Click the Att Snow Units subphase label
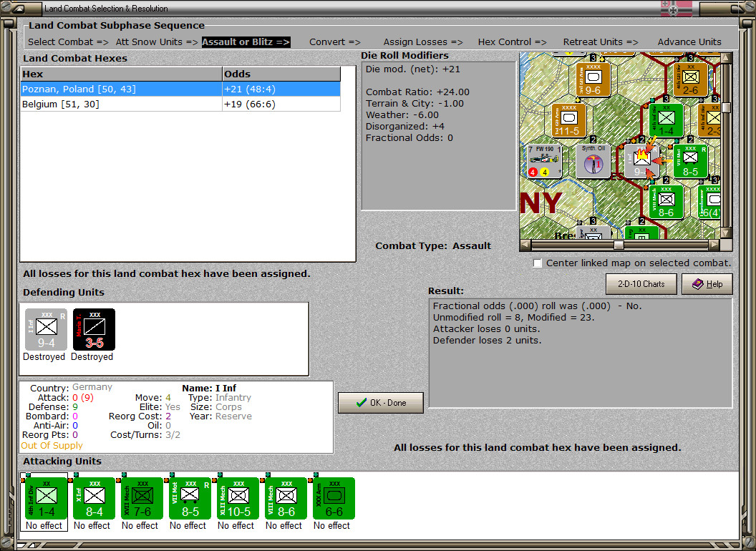Screen dimensions: 756x551 click(157, 42)
